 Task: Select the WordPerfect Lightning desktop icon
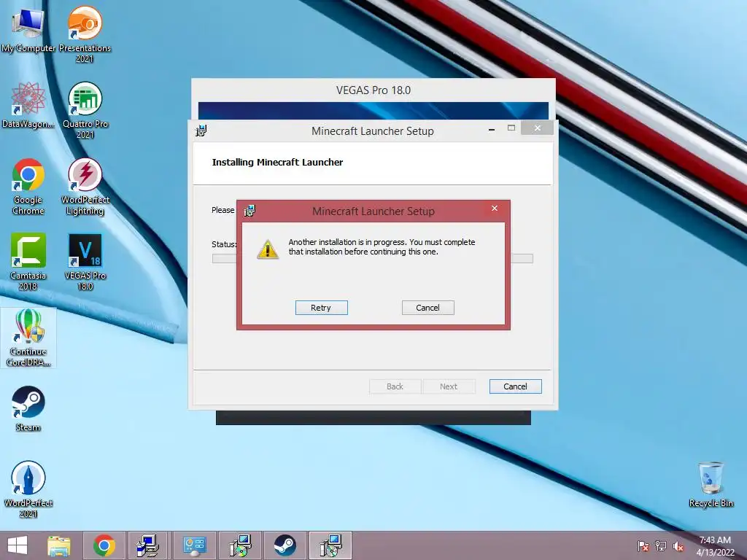[85, 187]
